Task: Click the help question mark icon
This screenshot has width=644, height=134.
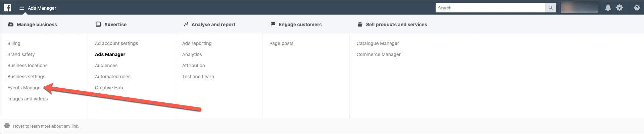Action: [x=637, y=8]
